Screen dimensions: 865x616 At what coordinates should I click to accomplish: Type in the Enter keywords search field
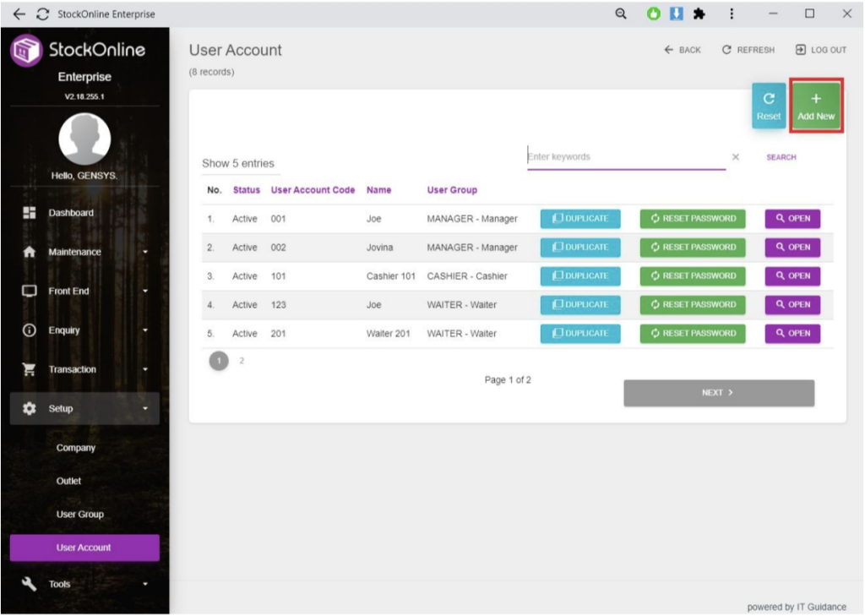[625, 157]
